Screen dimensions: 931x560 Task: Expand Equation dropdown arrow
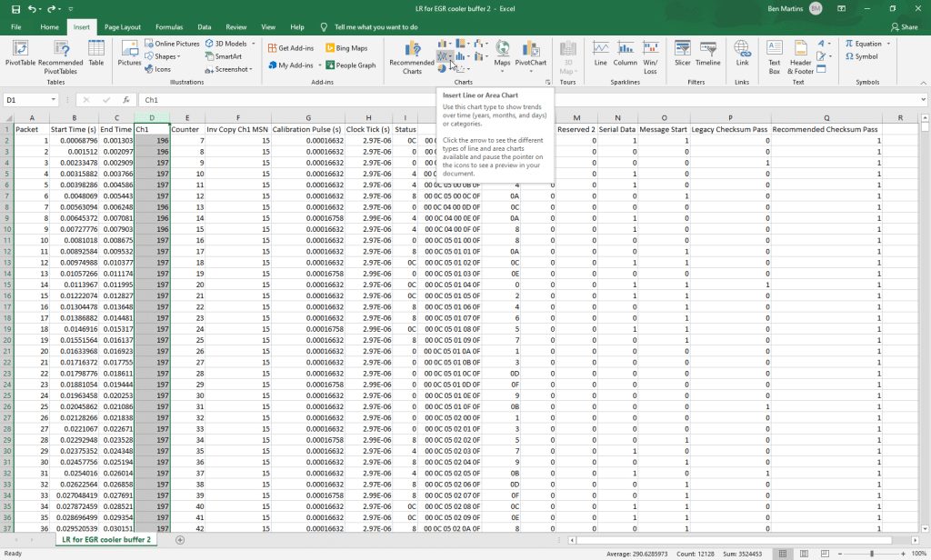pos(888,44)
